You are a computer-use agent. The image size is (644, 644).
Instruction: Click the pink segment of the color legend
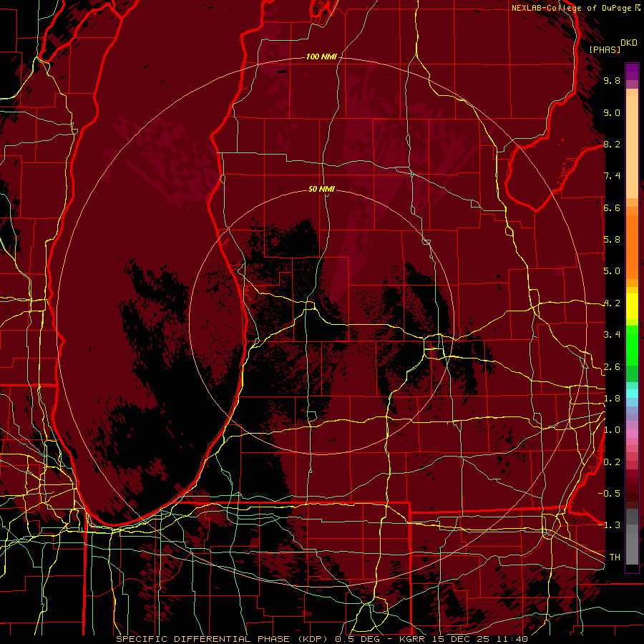point(632,434)
